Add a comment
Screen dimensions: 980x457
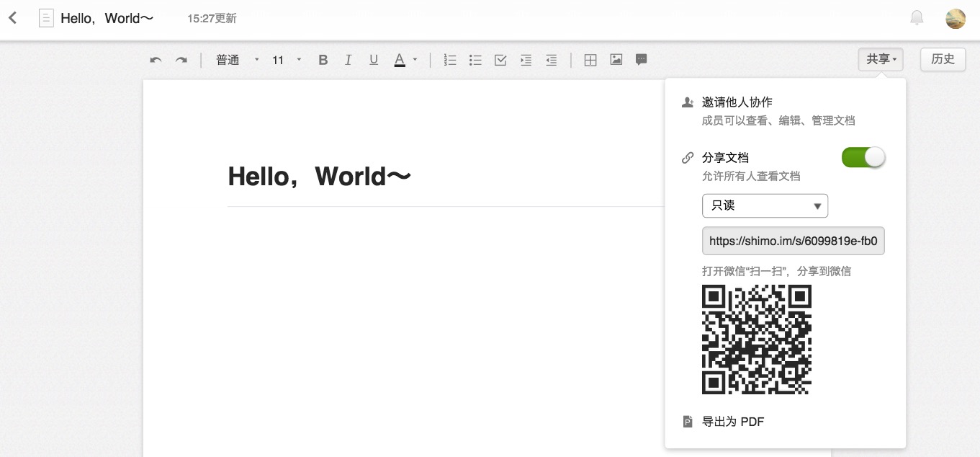(x=642, y=61)
